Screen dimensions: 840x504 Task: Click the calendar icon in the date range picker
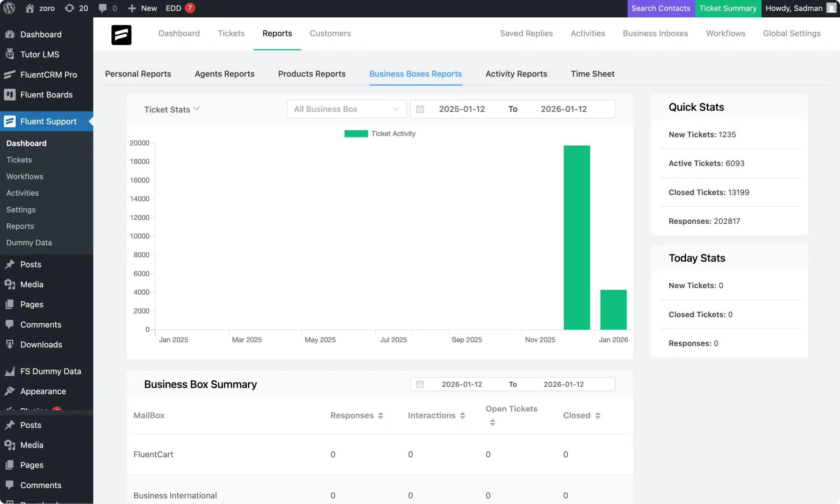(x=420, y=109)
